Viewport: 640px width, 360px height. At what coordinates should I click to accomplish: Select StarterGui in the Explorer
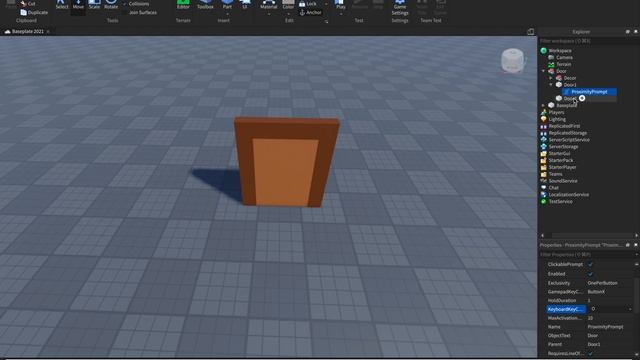(559, 153)
